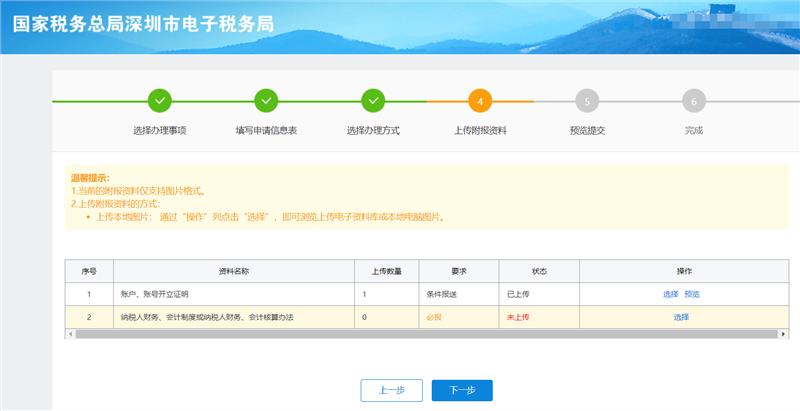Click the 上传附报资料 step label
800x411 pixels.
[480, 131]
